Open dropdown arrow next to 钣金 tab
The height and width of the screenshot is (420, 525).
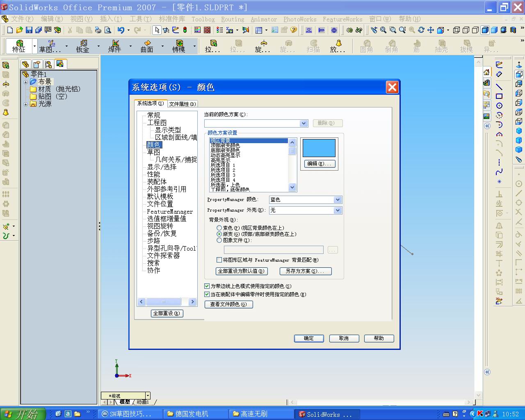pyautogui.click(x=98, y=46)
